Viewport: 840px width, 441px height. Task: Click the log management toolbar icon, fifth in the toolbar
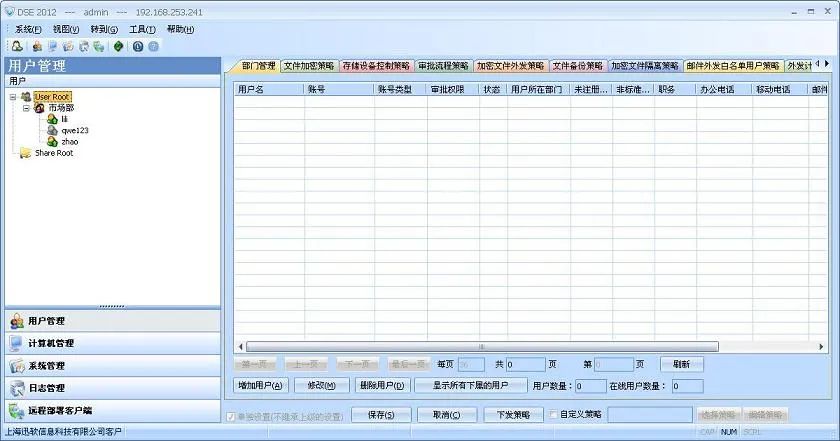84,47
